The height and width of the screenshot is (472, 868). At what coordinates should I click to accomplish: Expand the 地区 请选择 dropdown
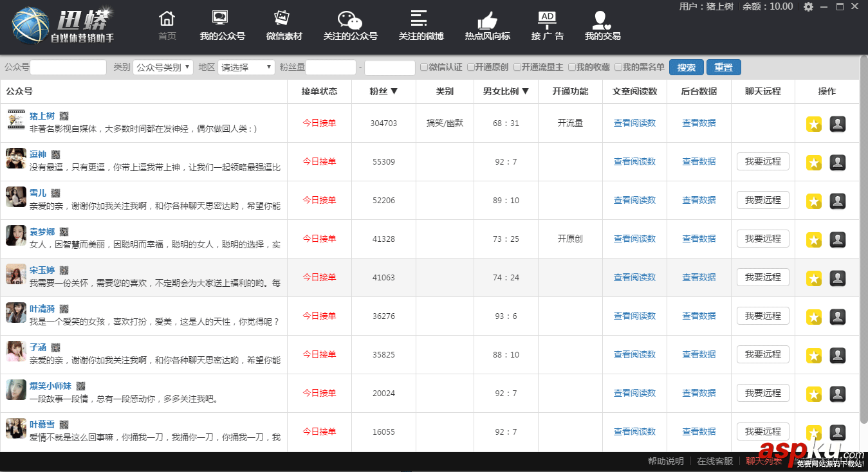[x=246, y=66]
